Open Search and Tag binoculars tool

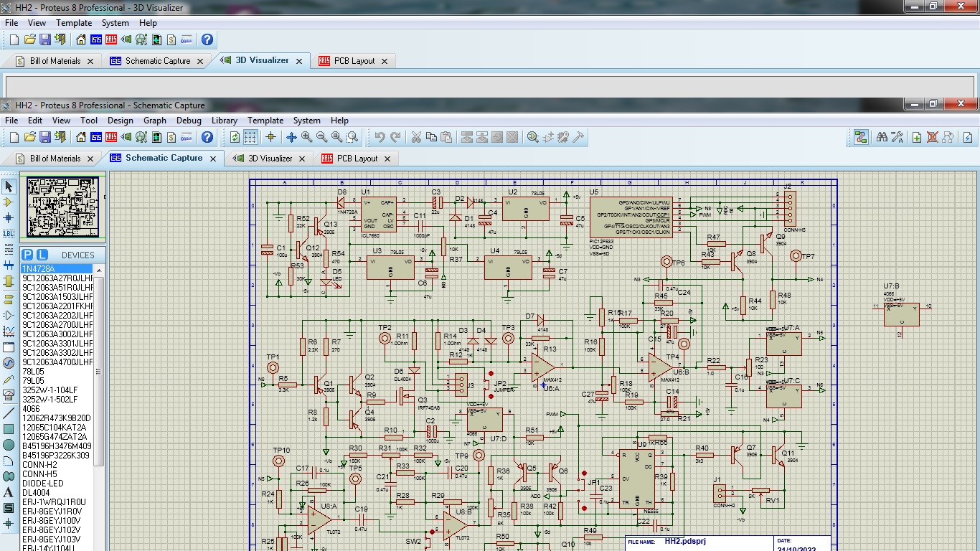tap(882, 137)
